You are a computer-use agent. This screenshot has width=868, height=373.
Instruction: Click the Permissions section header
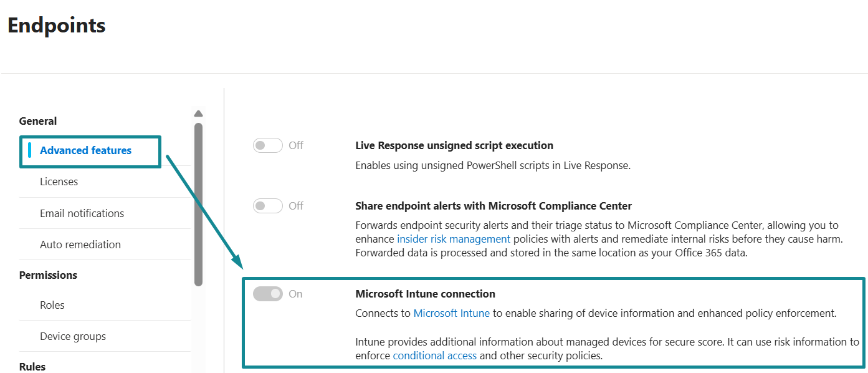(48, 275)
